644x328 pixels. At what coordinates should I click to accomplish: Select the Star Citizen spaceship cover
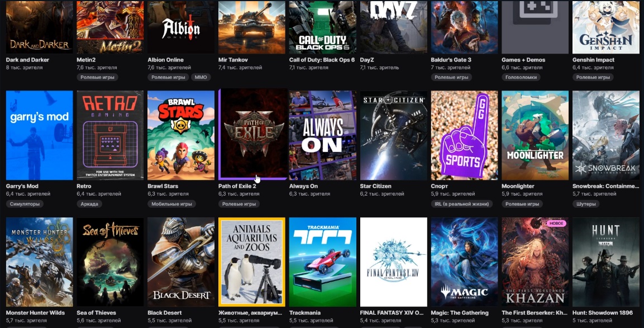click(393, 135)
